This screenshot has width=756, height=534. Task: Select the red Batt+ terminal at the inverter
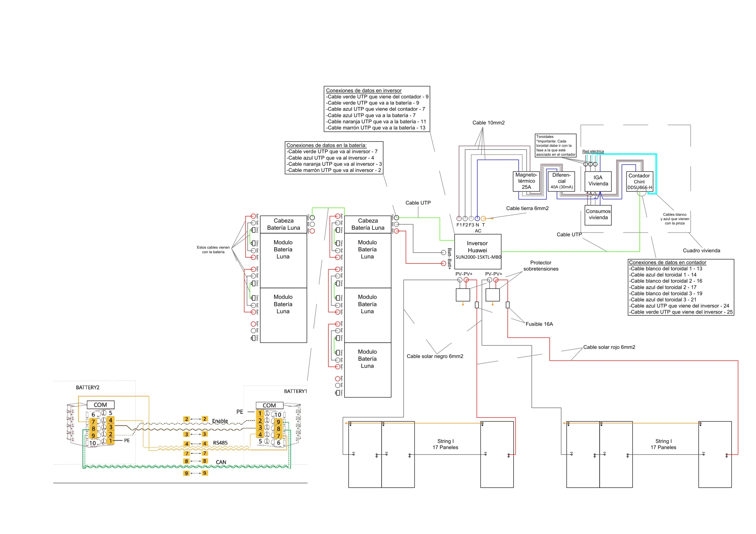click(444, 263)
